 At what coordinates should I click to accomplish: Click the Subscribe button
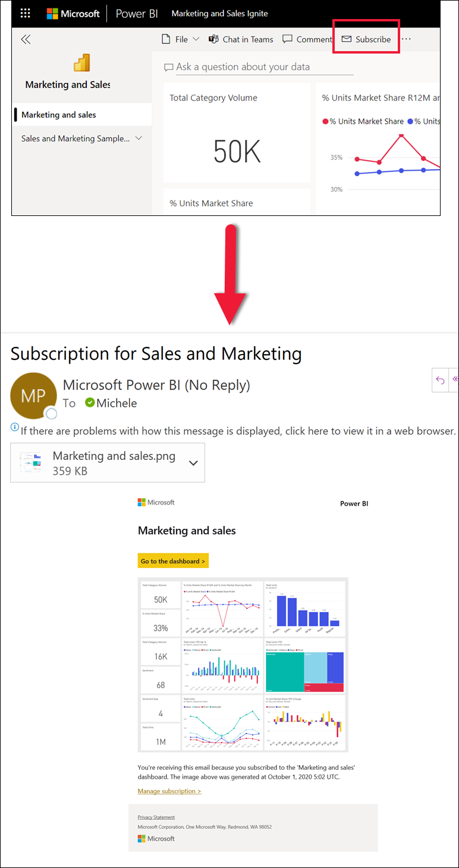[x=366, y=39]
